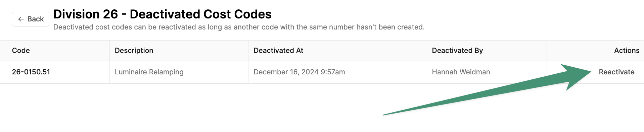Select the Code column header
The height and width of the screenshot is (132, 644).
[x=21, y=51]
